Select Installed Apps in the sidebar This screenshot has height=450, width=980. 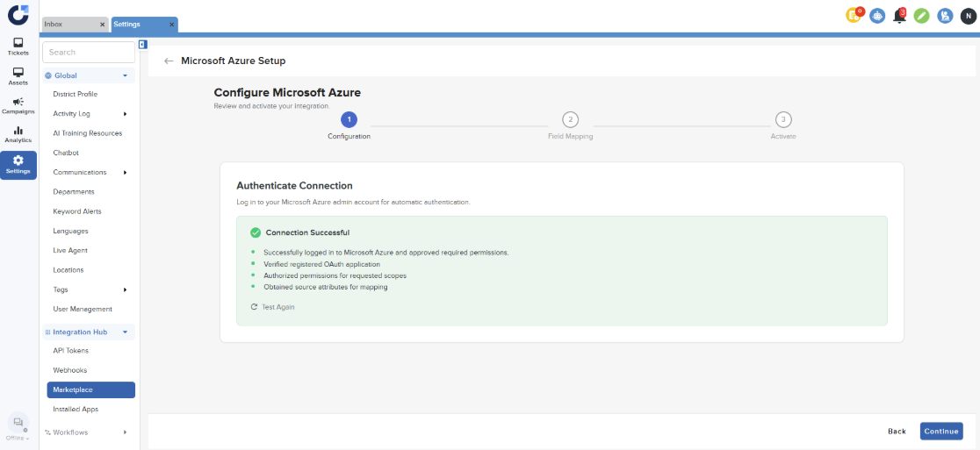pyautogui.click(x=76, y=410)
